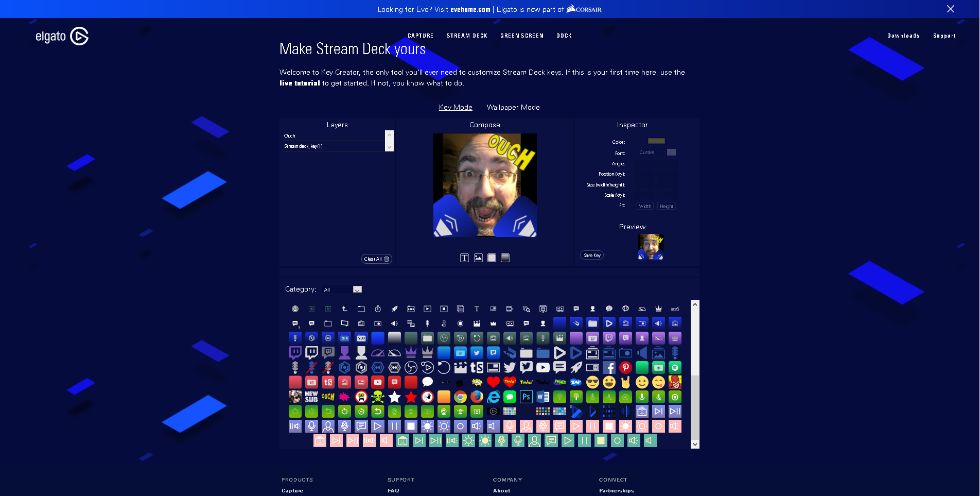
Task: Select the rock-on hand emoji
Action: point(625,382)
